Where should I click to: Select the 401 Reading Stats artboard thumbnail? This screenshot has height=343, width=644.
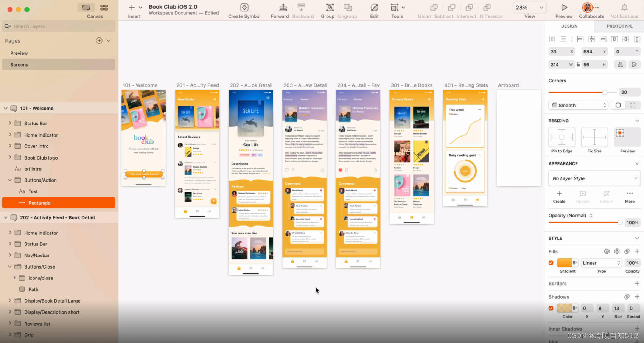[465, 148]
